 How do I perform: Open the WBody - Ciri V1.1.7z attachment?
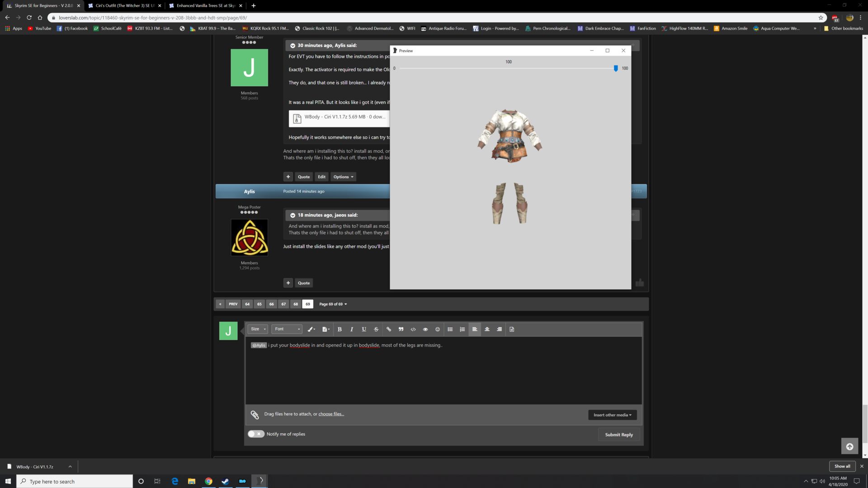pos(339,118)
